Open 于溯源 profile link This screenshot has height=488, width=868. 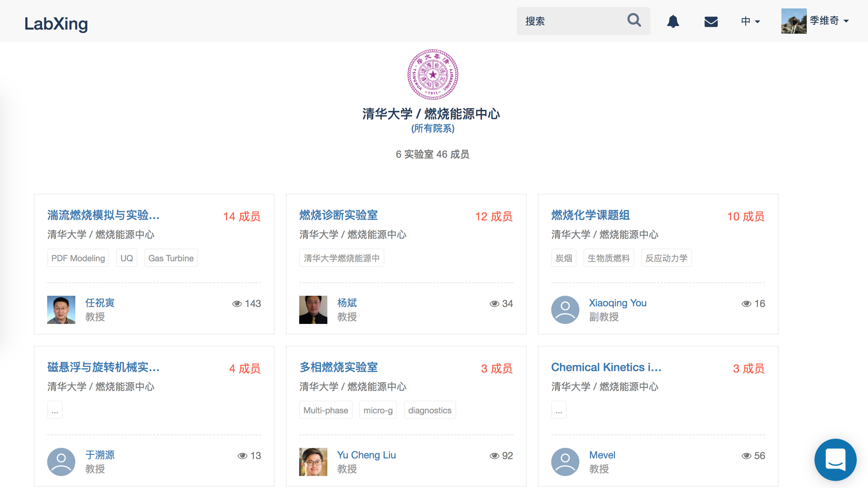(100, 455)
